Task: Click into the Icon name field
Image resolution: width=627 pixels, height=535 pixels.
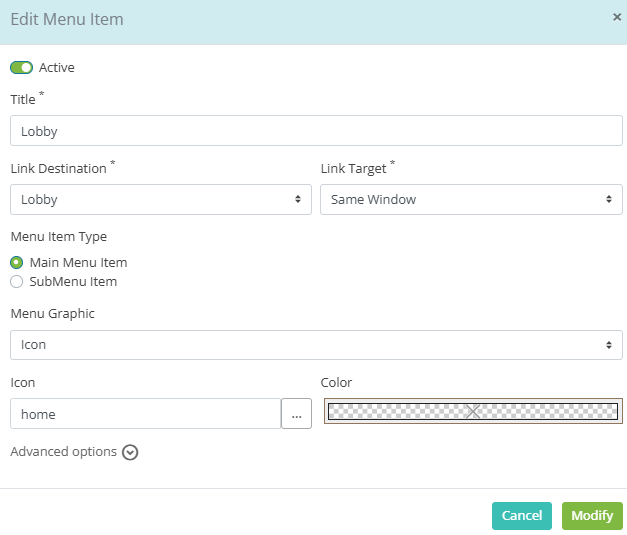Action: pyautogui.click(x=146, y=413)
